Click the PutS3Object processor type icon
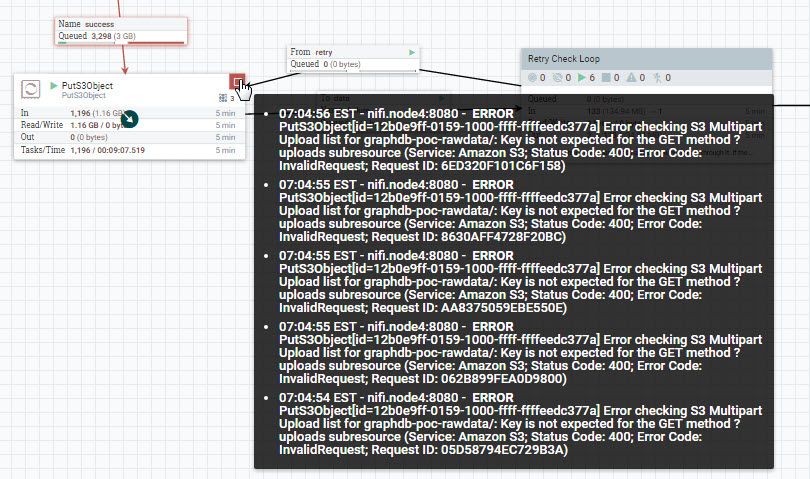This screenshot has width=810, height=479. click(x=30, y=89)
